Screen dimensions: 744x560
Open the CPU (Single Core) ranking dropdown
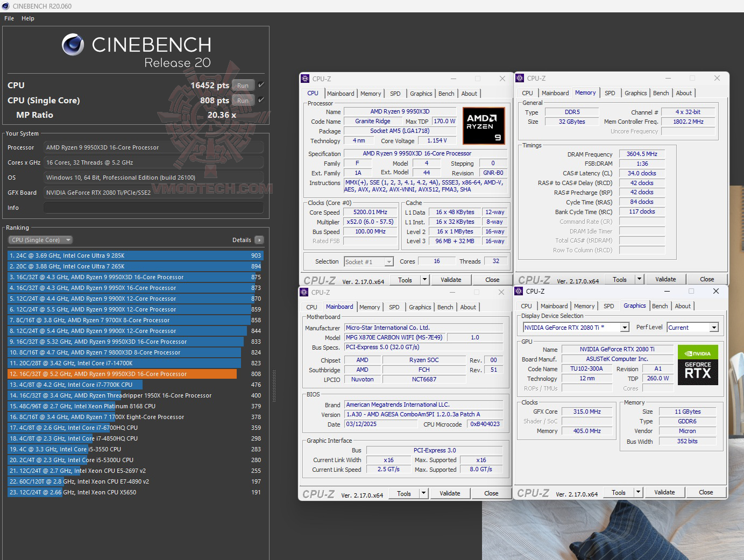[x=40, y=240]
